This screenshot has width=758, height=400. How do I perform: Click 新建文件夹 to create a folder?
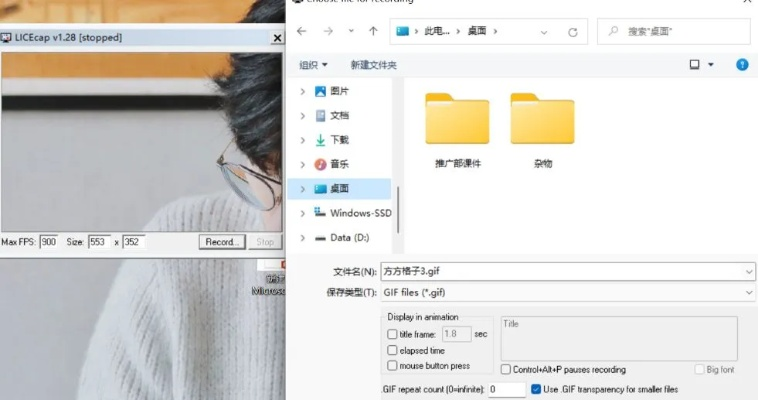point(373,65)
